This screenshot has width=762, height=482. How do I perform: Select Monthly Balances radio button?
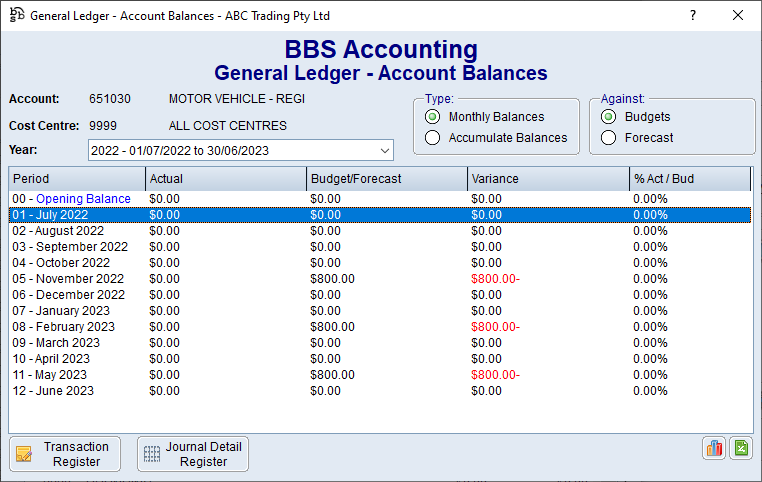(433, 117)
